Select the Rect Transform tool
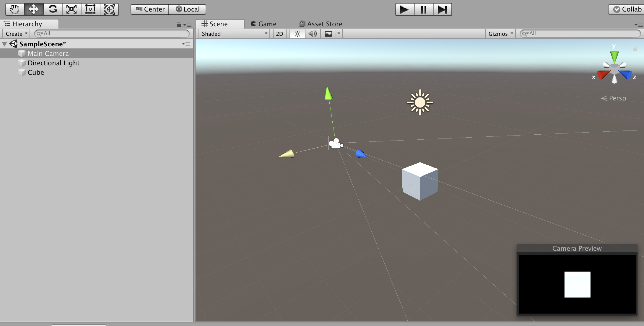The width and height of the screenshot is (644, 326). [90, 9]
